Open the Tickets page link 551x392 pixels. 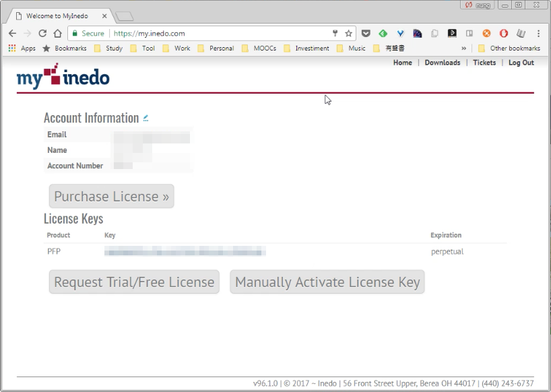484,63
